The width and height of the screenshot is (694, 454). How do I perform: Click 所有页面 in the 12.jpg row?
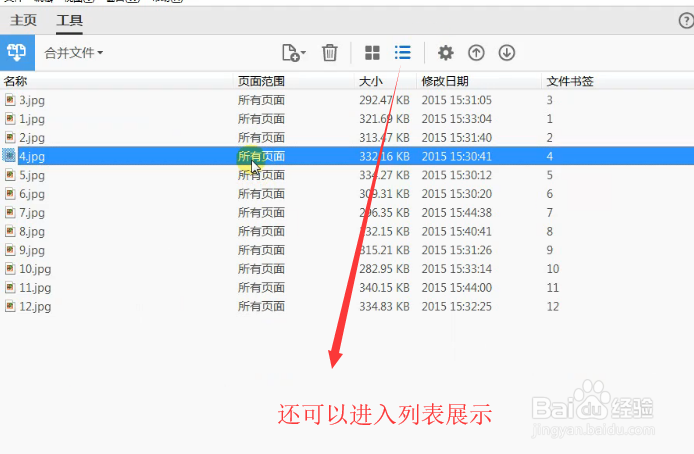(x=261, y=306)
